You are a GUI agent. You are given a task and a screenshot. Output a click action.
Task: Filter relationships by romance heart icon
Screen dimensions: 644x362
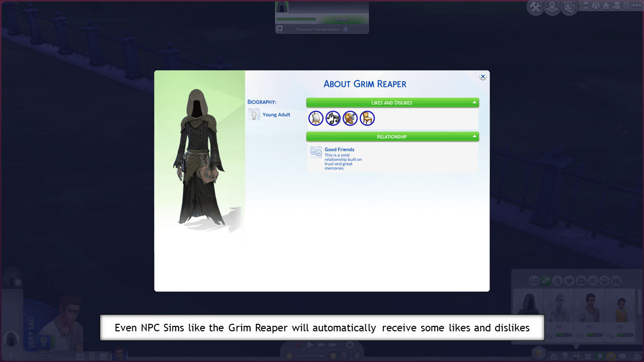(569, 281)
